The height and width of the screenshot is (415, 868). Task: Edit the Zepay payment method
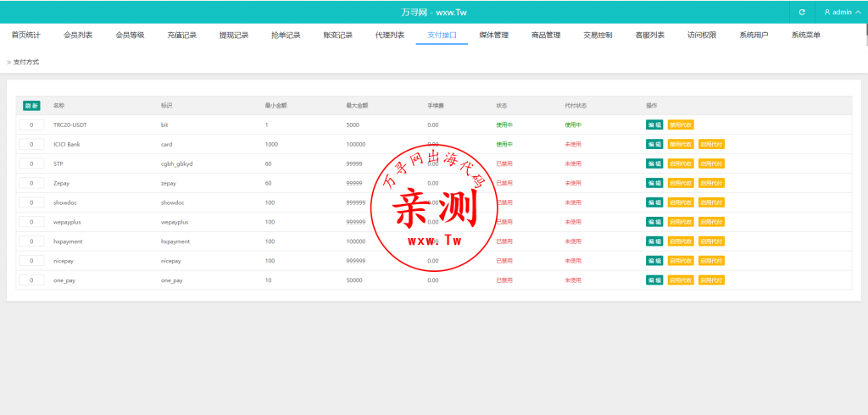[x=654, y=183]
